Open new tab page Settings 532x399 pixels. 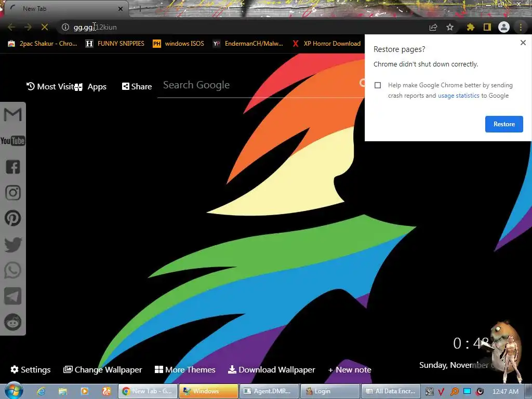[31, 369]
